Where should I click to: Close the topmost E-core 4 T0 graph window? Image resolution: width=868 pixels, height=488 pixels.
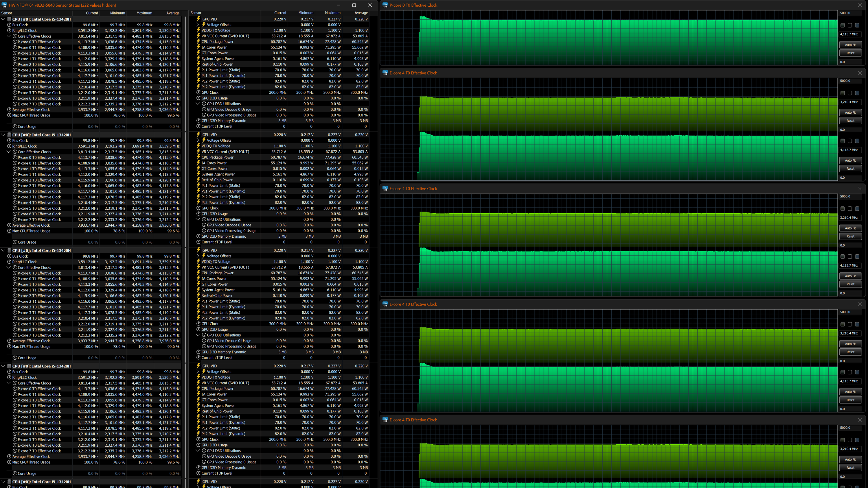tap(860, 73)
